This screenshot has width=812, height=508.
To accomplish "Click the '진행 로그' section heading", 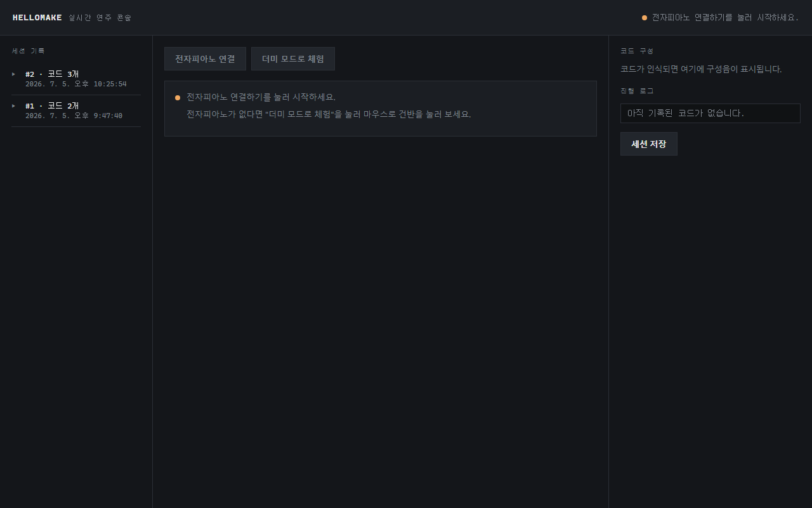I will (637, 91).
